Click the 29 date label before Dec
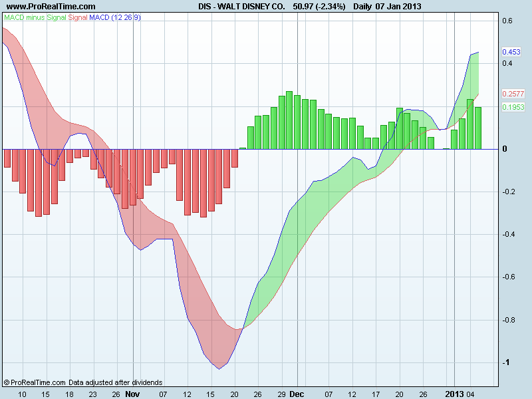The image size is (532, 399). 281,394
